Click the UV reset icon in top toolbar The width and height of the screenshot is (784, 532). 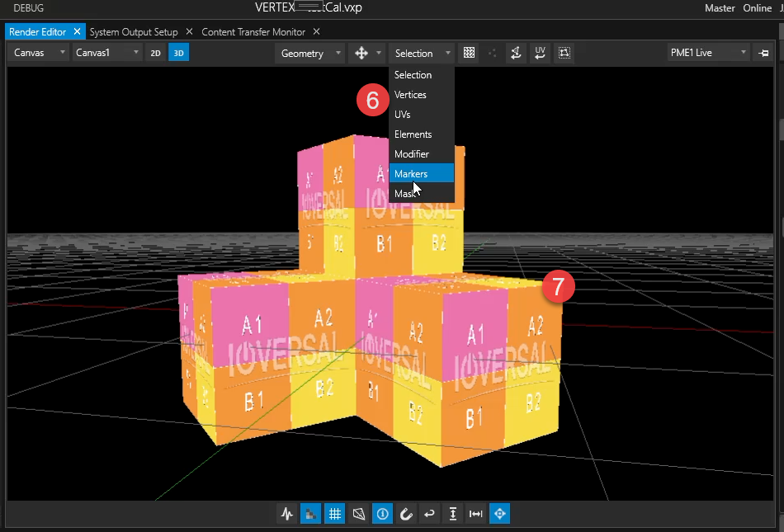coord(540,52)
